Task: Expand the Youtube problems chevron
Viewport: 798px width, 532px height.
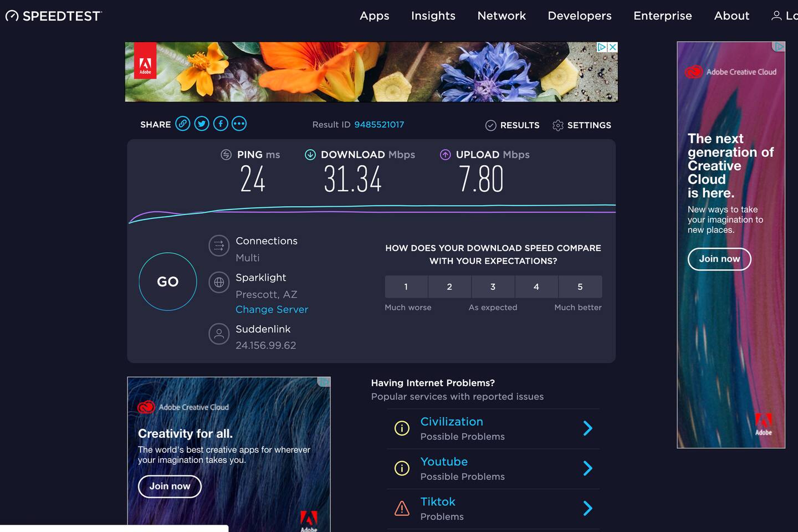Action: 587,469
